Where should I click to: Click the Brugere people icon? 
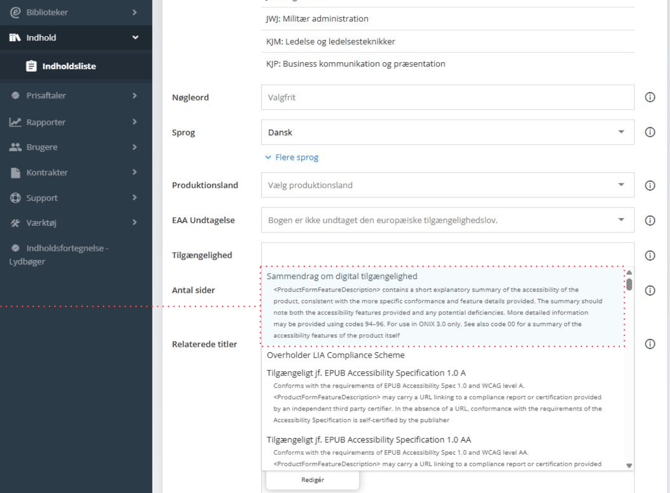click(15, 147)
